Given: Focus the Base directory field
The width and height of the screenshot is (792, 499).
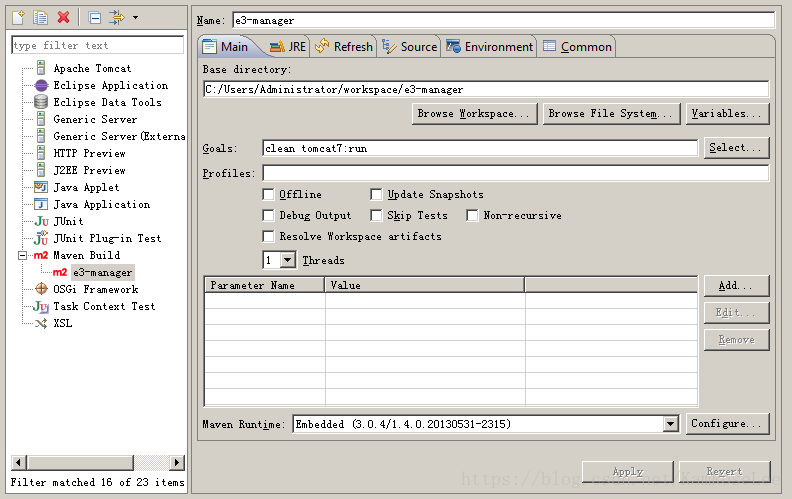Looking at the screenshot, I should pyautogui.click(x=486, y=89).
